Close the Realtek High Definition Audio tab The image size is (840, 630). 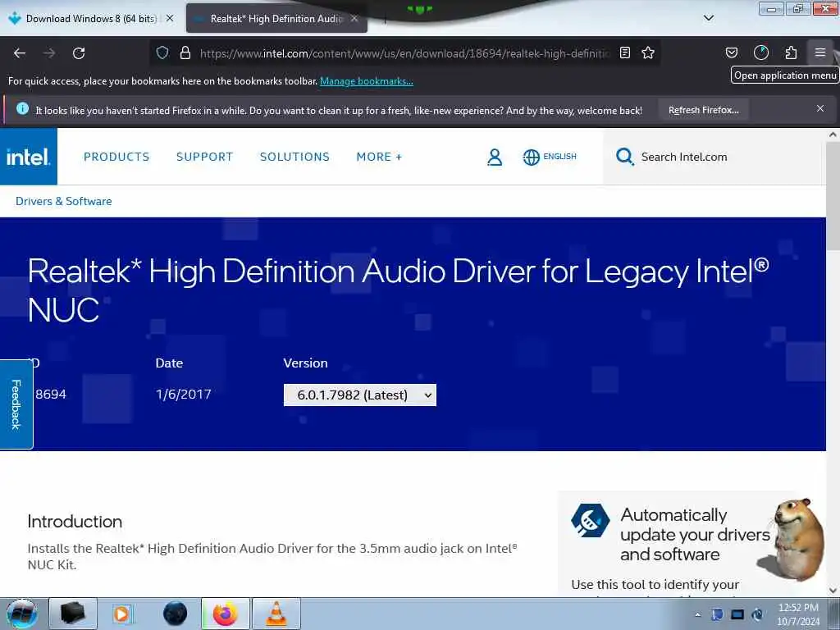[354, 18]
